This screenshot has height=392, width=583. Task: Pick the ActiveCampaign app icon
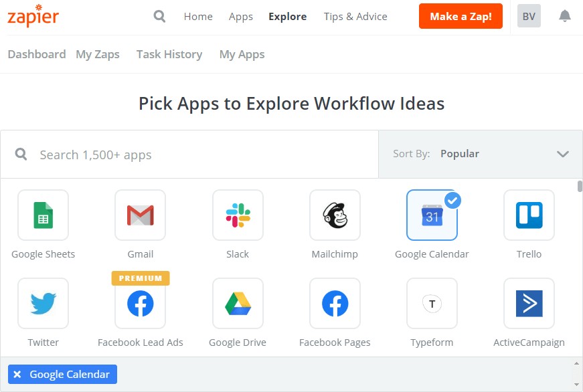tap(529, 304)
